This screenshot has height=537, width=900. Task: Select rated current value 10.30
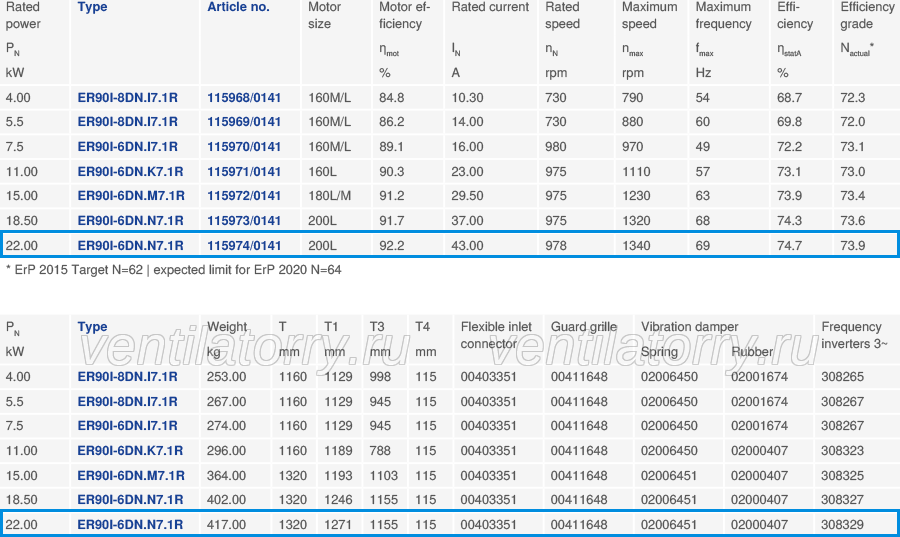pos(467,98)
